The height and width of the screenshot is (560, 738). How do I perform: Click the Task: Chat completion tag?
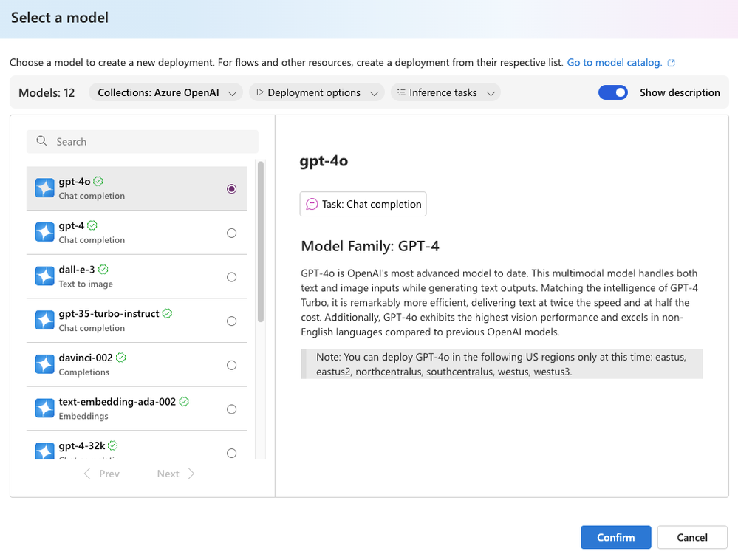click(363, 204)
